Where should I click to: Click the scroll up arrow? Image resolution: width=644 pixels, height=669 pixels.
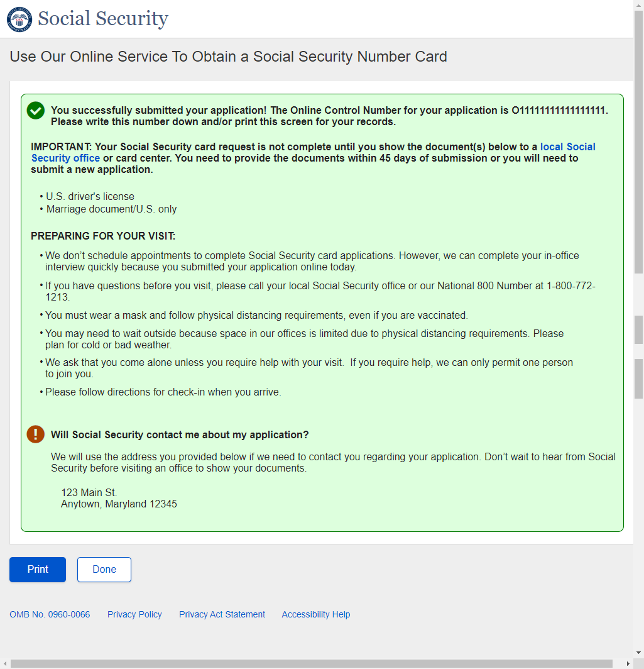pos(638,5)
